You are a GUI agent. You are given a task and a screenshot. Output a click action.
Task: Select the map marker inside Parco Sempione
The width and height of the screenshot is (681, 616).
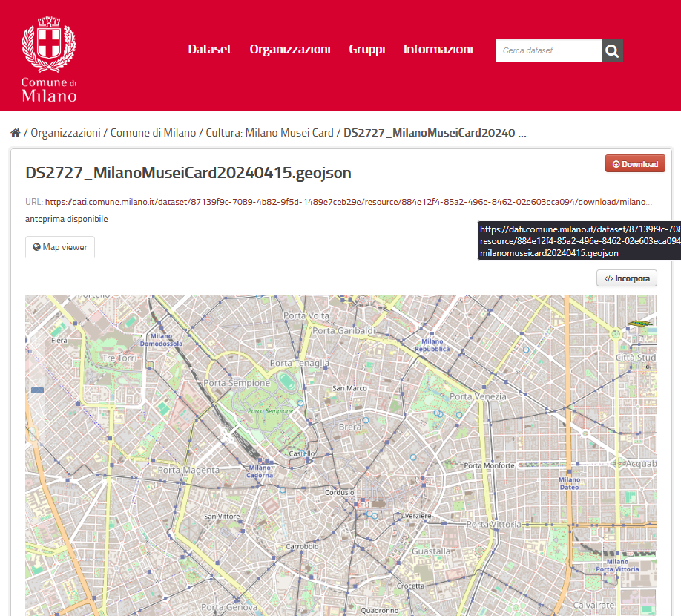pyautogui.click(x=300, y=403)
